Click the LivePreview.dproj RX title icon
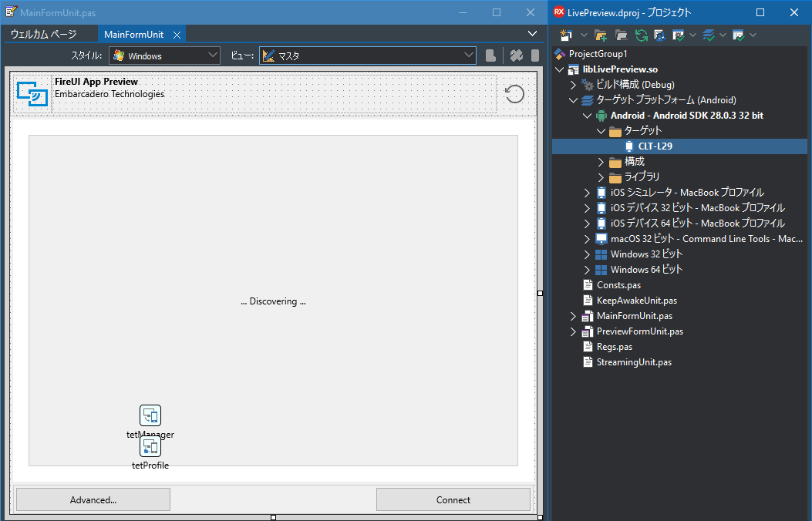 pos(558,12)
